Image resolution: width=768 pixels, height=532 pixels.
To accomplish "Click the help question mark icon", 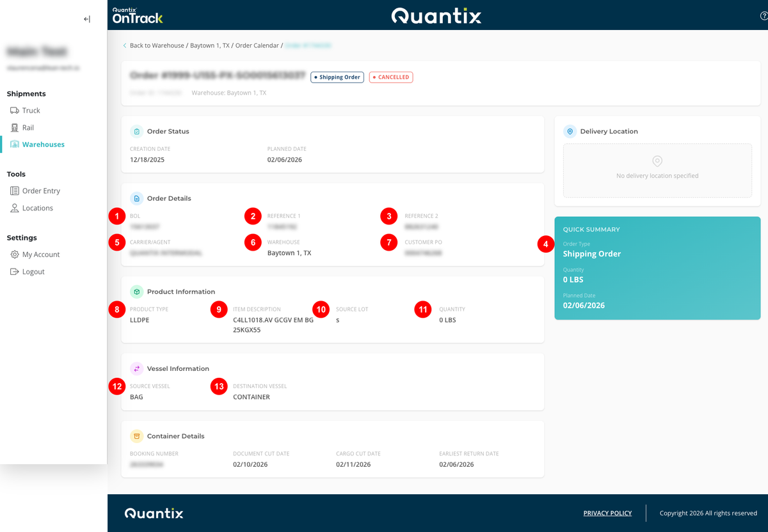I will pos(764,17).
